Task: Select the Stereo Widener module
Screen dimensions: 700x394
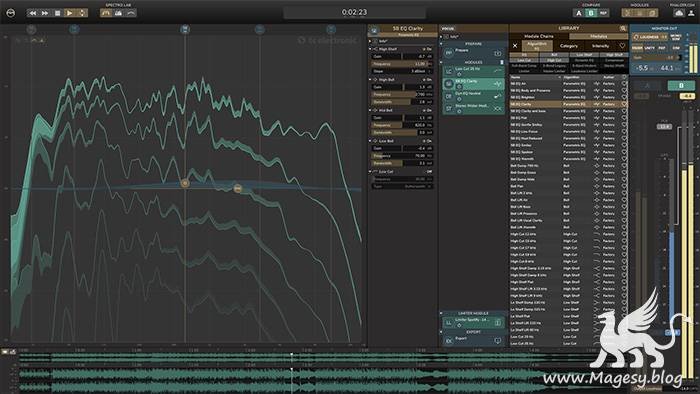Action: [x=473, y=108]
